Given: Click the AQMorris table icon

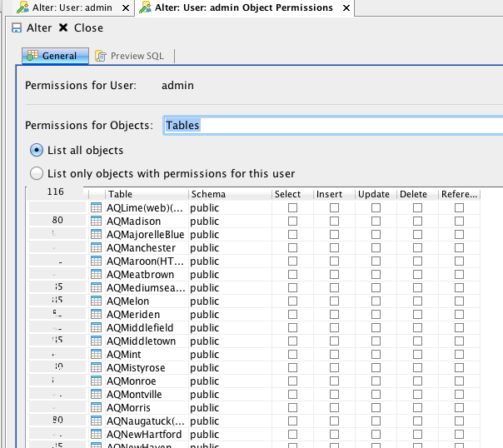Looking at the screenshot, I should 96,408.
